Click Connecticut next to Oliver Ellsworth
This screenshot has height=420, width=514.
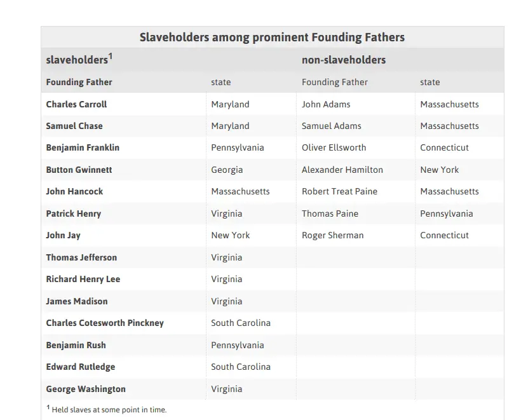coord(445,147)
